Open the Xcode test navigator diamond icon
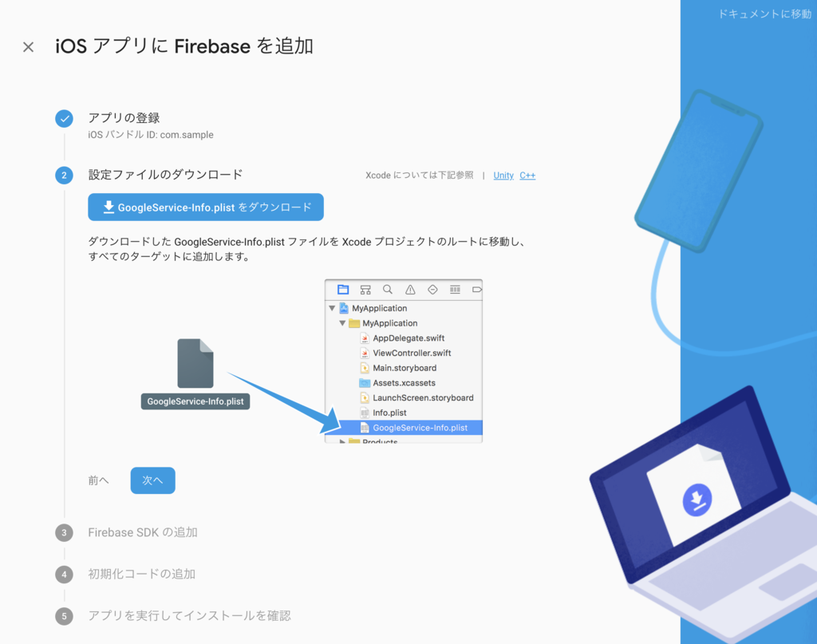The image size is (817, 644). click(x=432, y=290)
